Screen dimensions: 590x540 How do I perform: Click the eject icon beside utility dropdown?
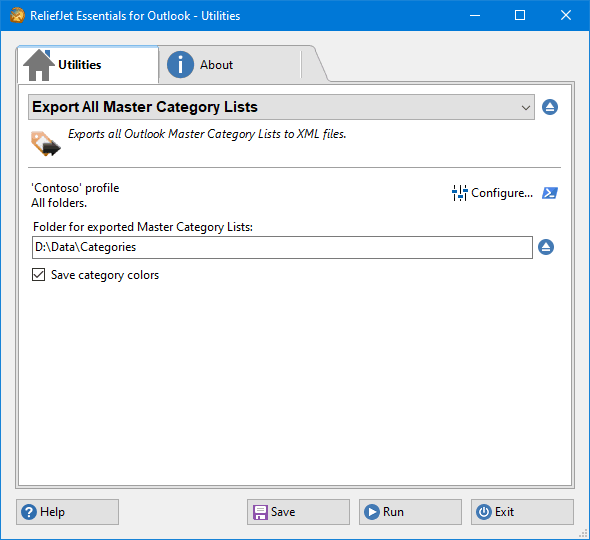[550, 107]
